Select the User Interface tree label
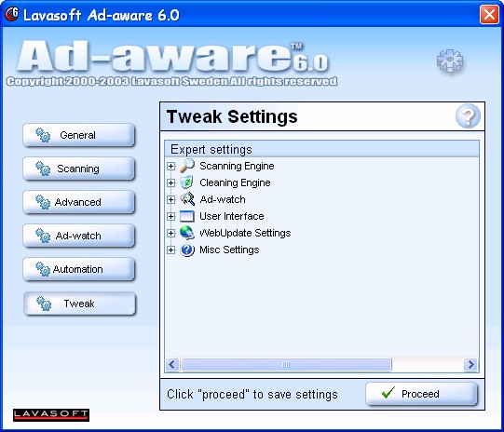The image size is (504, 432). coord(231,216)
